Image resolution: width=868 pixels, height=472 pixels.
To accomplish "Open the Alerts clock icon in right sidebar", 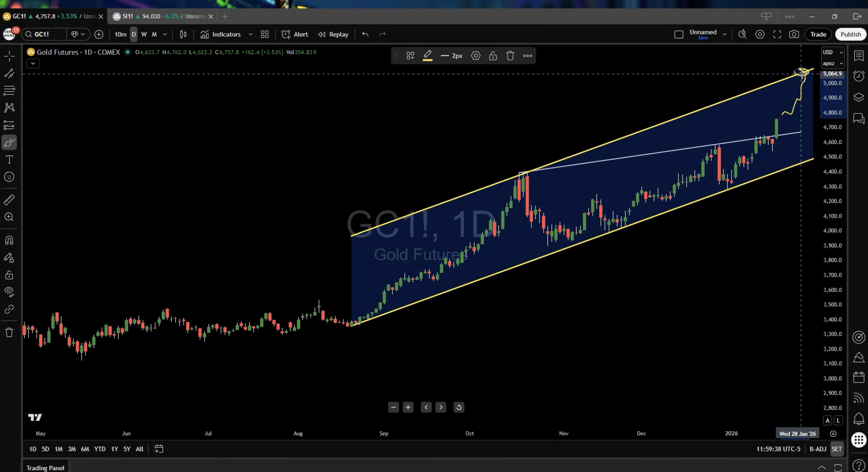I will tap(858, 76).
